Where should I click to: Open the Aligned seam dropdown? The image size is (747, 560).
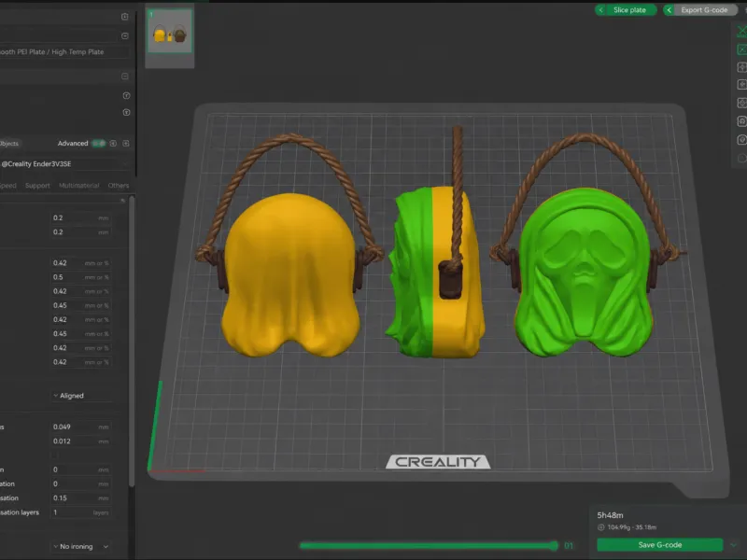click(x=81, y=396)
